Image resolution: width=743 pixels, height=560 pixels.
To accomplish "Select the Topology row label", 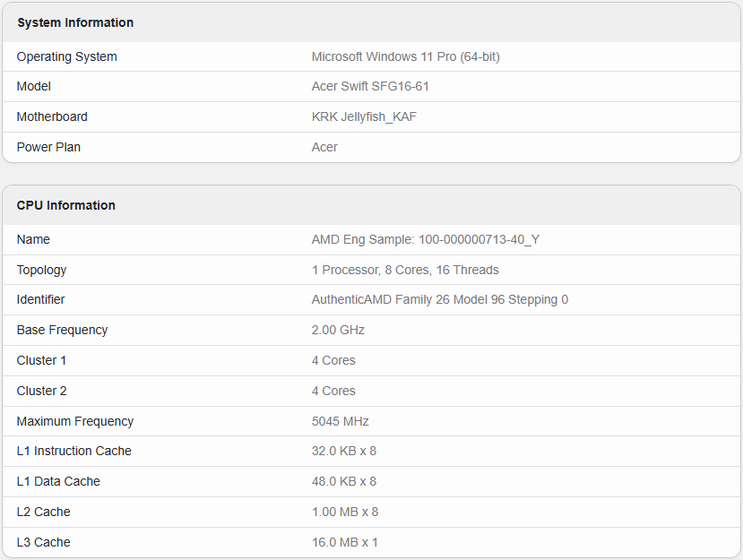I will tap(41, 270).
